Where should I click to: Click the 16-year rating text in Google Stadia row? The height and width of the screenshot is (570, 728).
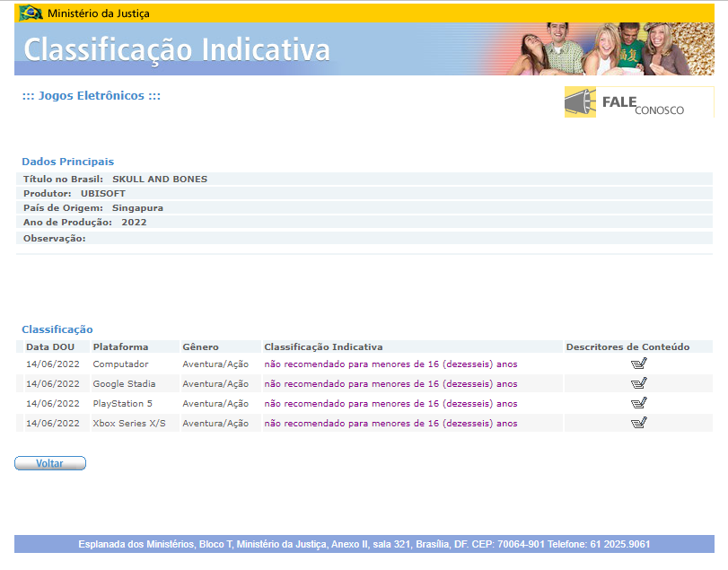click(390, 384)
